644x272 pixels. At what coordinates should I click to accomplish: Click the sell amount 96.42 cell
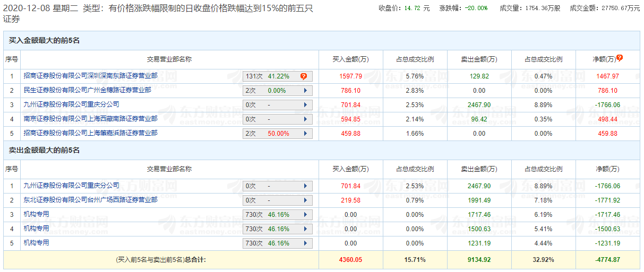tap(479, 119)
